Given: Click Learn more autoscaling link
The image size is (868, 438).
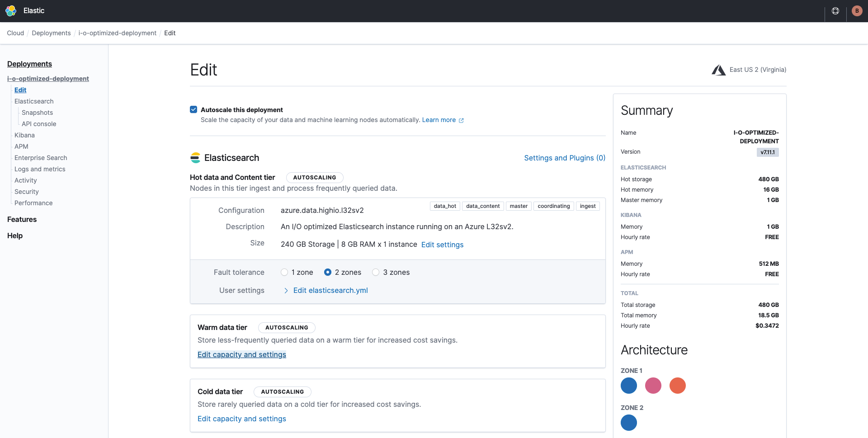Looking at the screenshot, I should coord(439,120).
